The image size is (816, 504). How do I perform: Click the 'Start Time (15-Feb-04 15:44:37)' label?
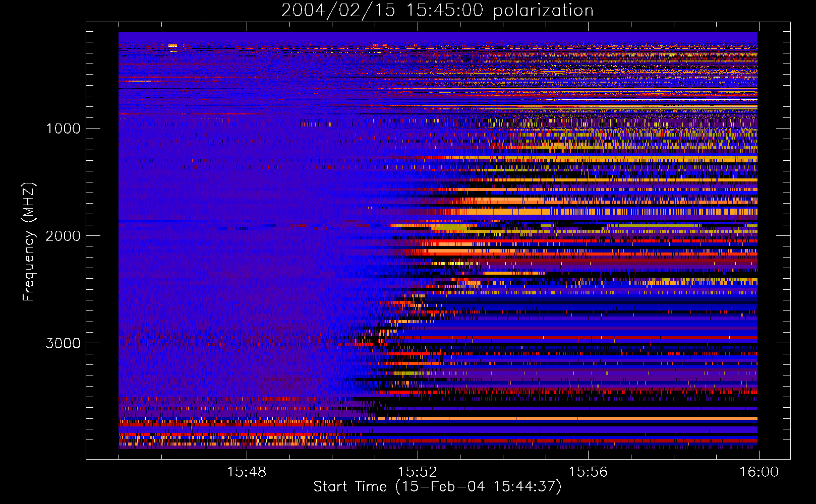[x=437, y=487]
